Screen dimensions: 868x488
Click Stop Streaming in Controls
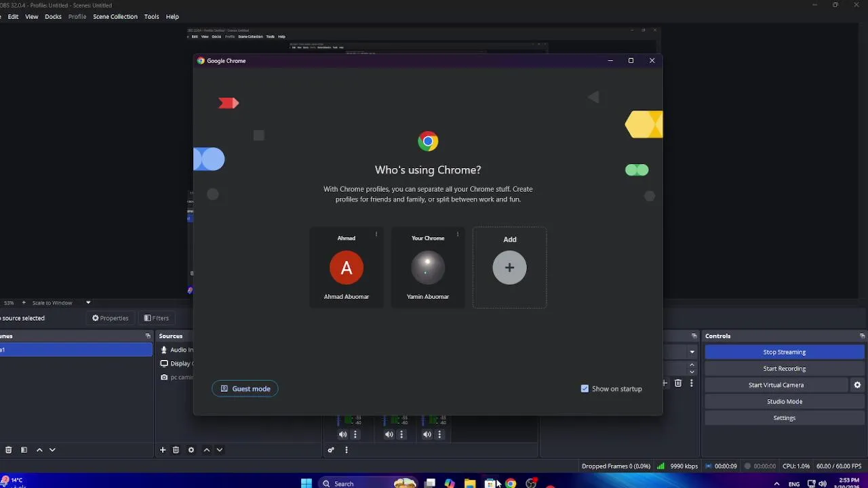click(x=785, y=352)
